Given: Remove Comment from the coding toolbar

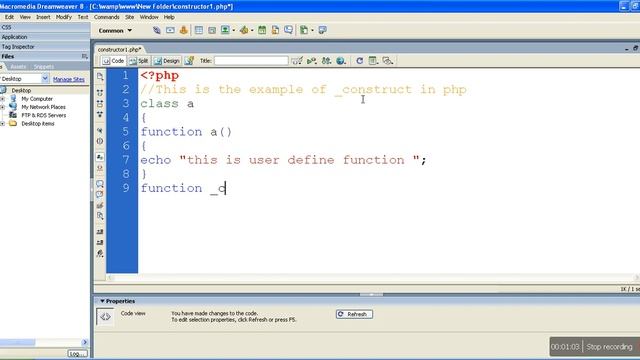Looking at the screenshot, I should [x=100, y=195].
